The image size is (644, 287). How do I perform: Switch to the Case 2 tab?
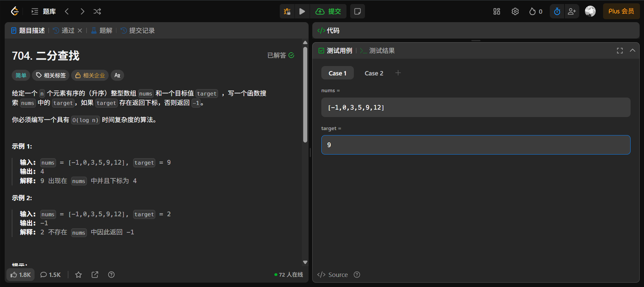(374, 73)
